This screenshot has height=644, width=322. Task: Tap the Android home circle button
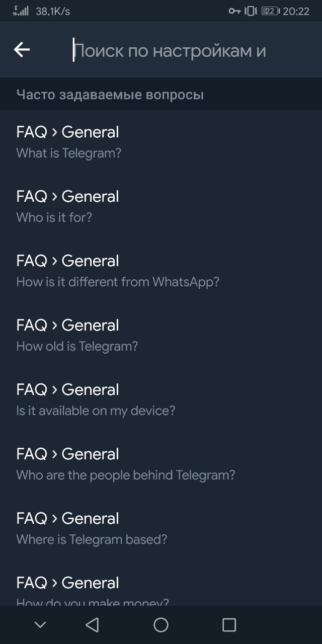(x=161, y=625)
